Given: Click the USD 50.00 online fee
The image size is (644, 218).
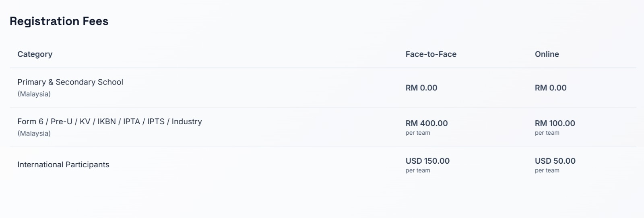Looking at the screenshot, I should (555, 161).
